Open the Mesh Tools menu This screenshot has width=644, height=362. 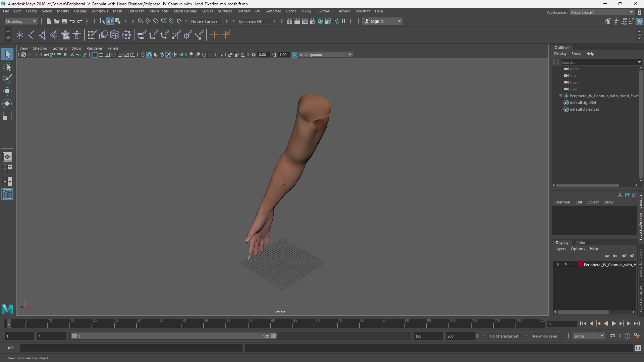click(x=159, y=11)
